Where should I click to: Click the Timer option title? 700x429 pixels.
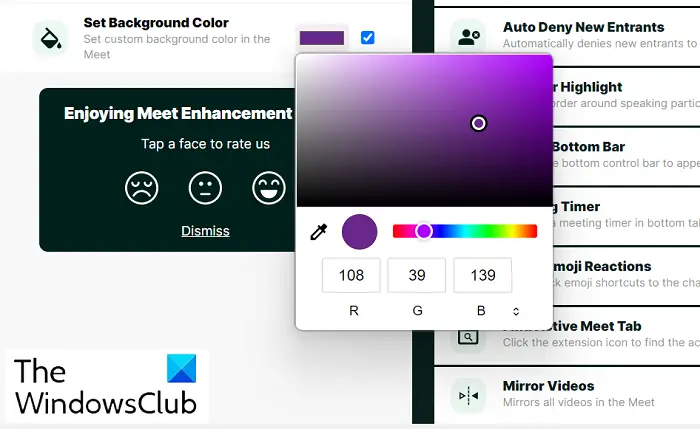click(x=579, y=207)
